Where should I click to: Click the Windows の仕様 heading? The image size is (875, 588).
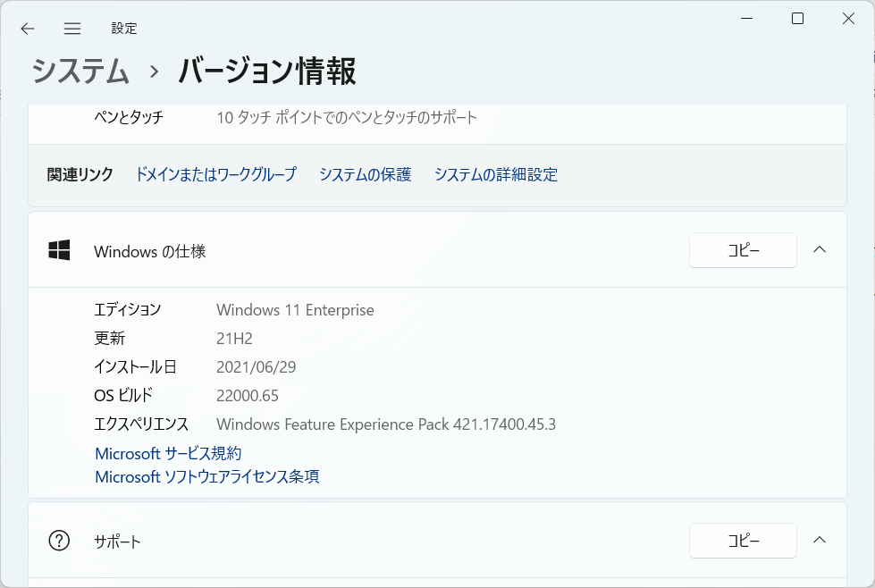(149, 252)
